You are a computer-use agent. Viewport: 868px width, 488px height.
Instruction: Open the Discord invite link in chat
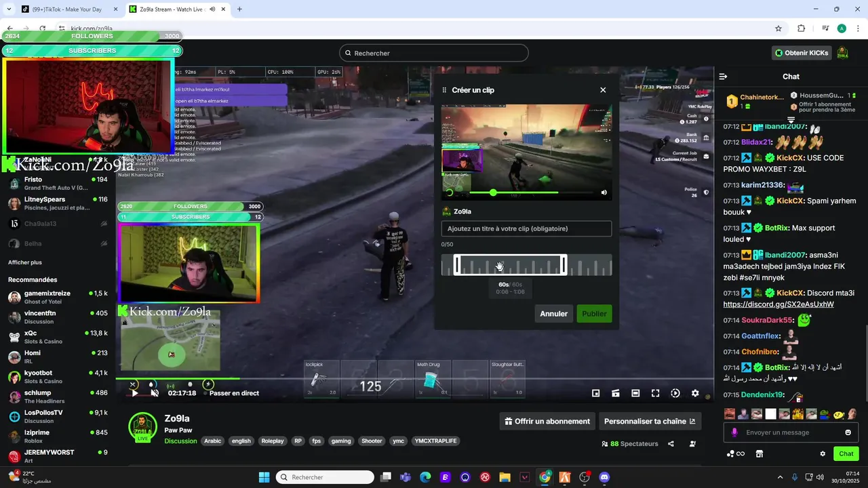point(778,304)
